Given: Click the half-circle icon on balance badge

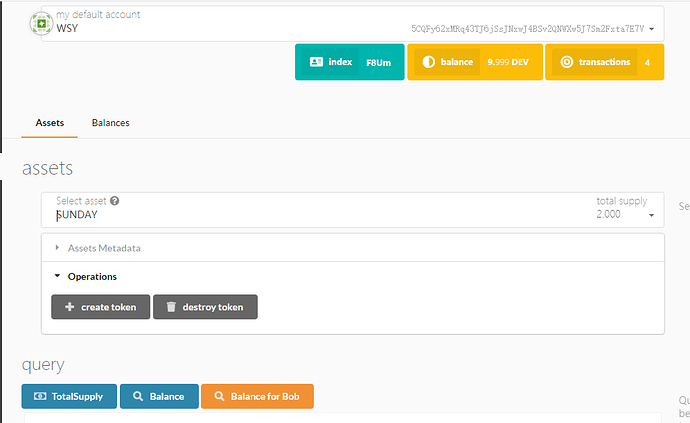Looking at the screenshot, I should [x=428, y=62].
